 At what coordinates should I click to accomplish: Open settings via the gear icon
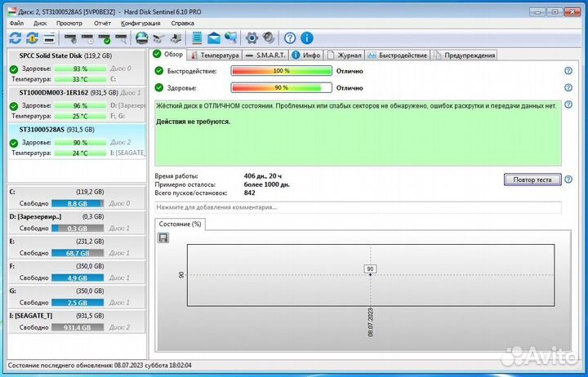[252, 38]
